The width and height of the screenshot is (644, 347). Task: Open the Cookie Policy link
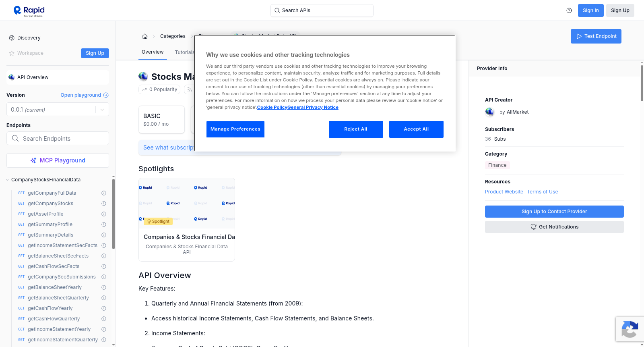coord(272,107)
